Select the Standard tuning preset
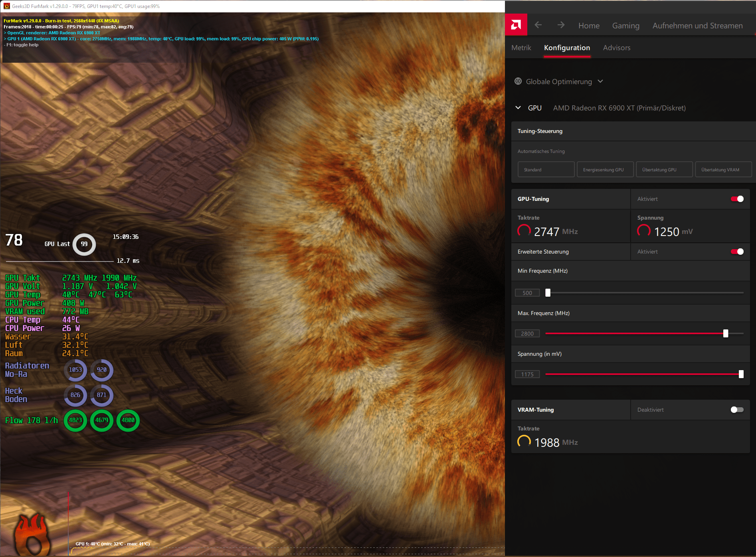 (x=546, y=169)
